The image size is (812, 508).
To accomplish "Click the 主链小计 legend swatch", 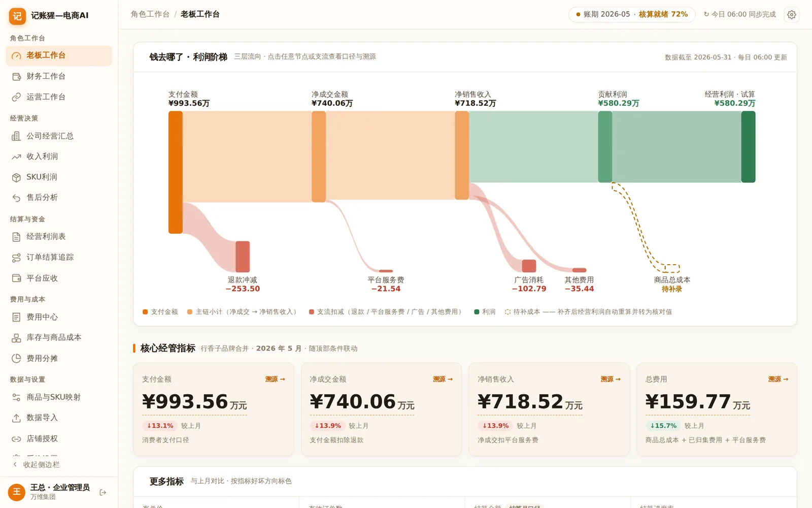I will pyautogui.click(x=190, y=312).
